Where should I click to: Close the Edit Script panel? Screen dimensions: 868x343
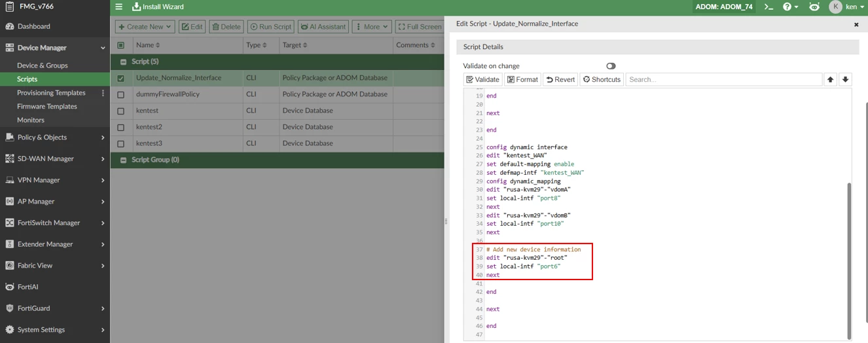856,24
